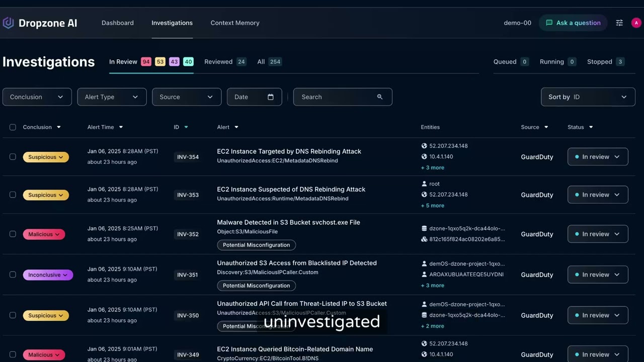Screen dimensions: 644x362
Task: Filter by the yellow 53 count badge
Action: pyautogui.click(x=160, y=62)
